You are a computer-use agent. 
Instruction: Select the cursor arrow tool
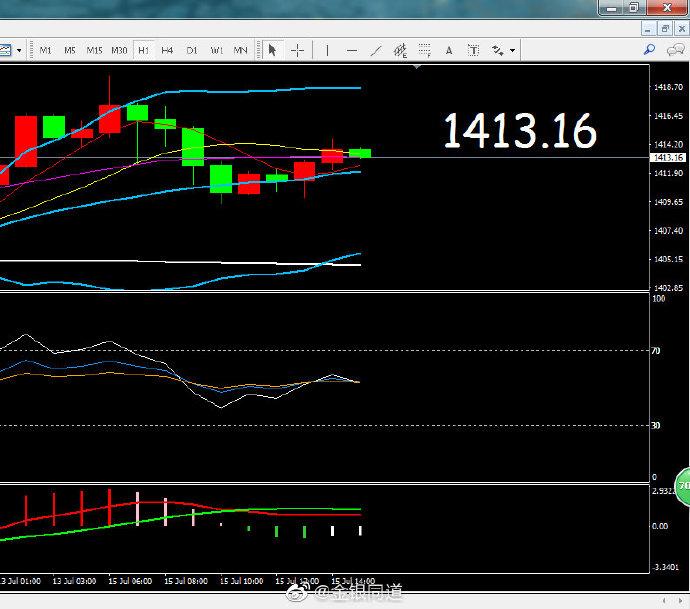[x=272, y=50]
